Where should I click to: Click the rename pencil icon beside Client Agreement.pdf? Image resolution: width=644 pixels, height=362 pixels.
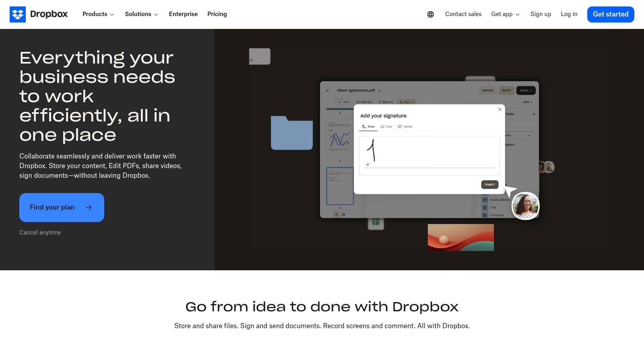pos(379,90)
